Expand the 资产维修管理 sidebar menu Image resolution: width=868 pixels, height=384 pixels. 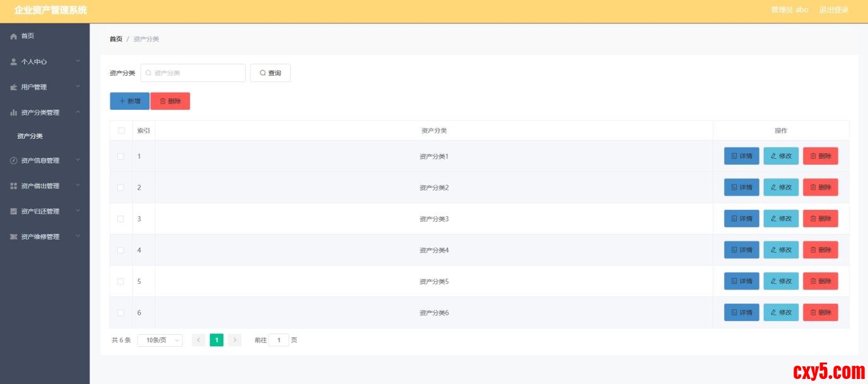tap(45, 237)
